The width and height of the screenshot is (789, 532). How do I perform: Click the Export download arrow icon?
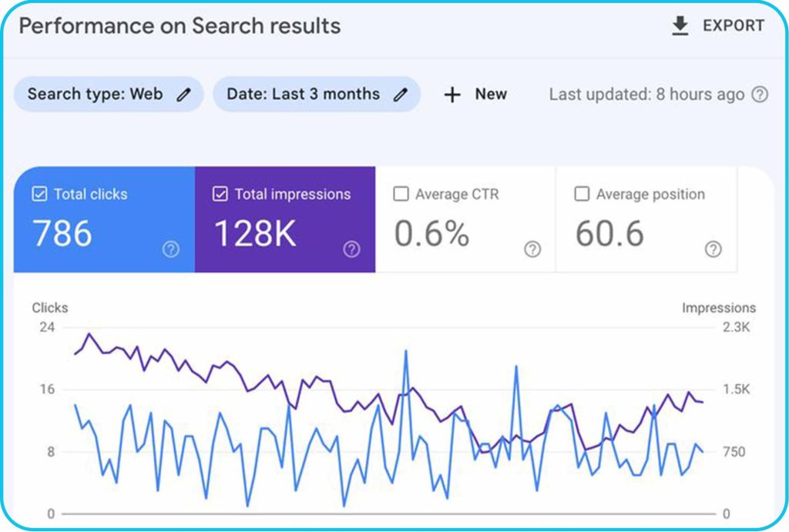680,26
